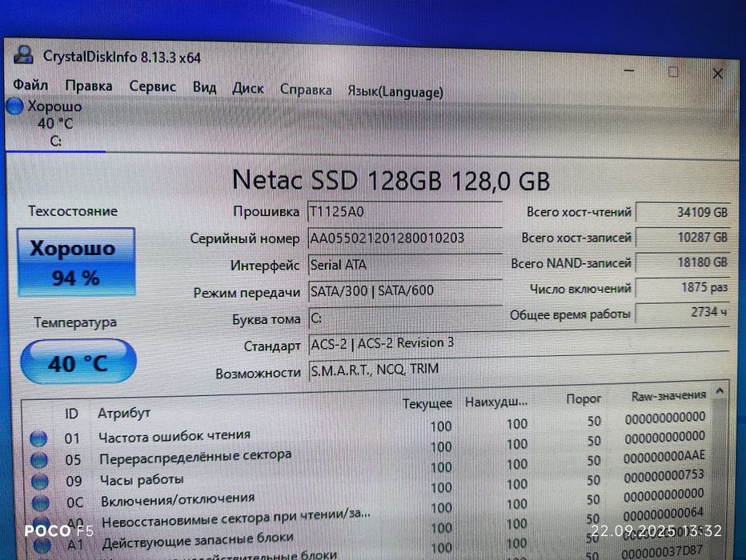Open the Диск menu
This screenshot has width=746, height=560.
pos(248,89)
